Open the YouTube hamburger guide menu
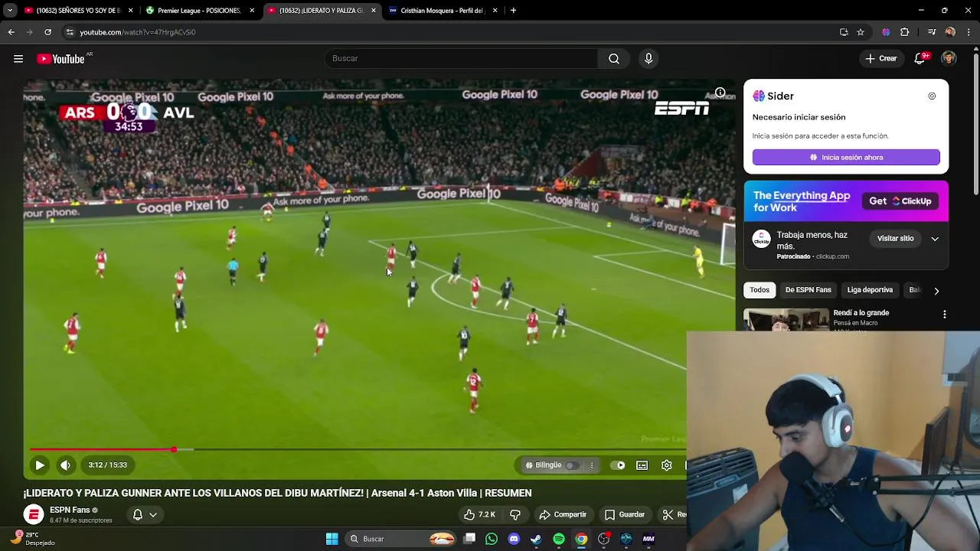The height and width of the screenshot is (551, 980). tap(18, 59)
